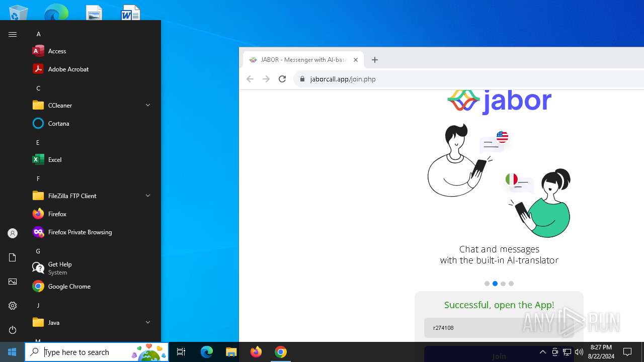The width and height of the screenshot is (644, 362).
Task: Open a new Chrome tab
Action: [375, 60]
